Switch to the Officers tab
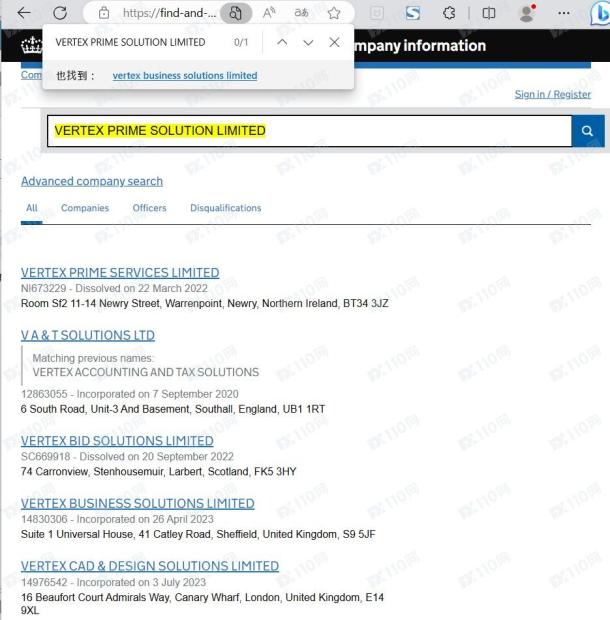Screen dimensions: 610x620 [x=149, y=208]
